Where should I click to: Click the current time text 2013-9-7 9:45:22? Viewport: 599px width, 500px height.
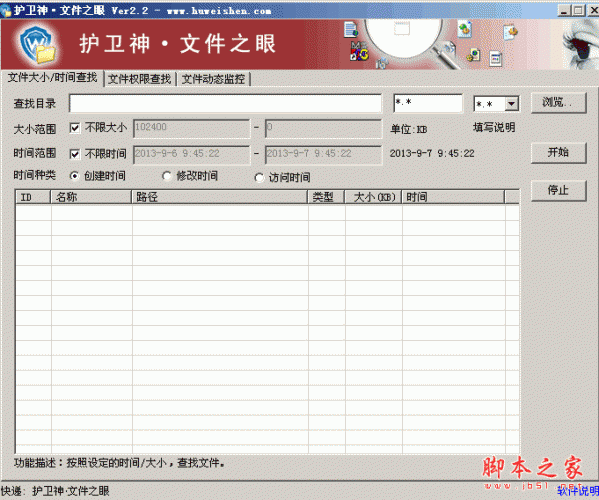[432, 154]
